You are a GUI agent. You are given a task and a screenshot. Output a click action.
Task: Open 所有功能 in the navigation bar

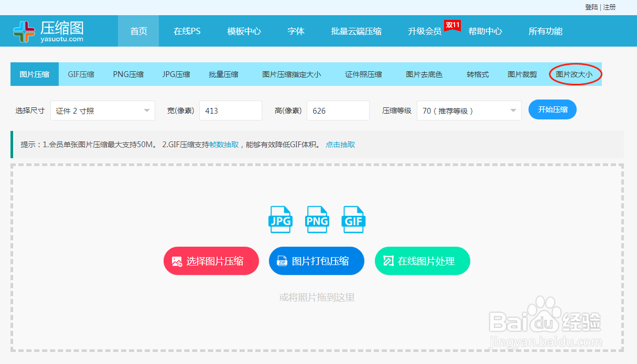click(x=545, y=31)
